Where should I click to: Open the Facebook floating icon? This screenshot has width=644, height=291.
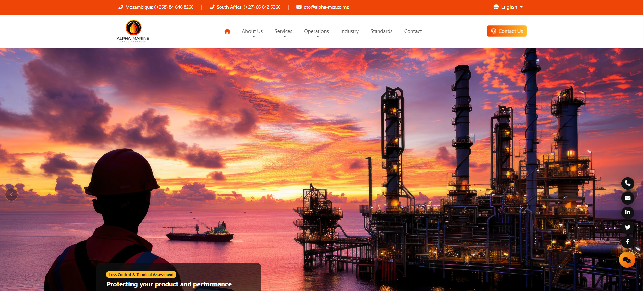click(x=627, y=242)
